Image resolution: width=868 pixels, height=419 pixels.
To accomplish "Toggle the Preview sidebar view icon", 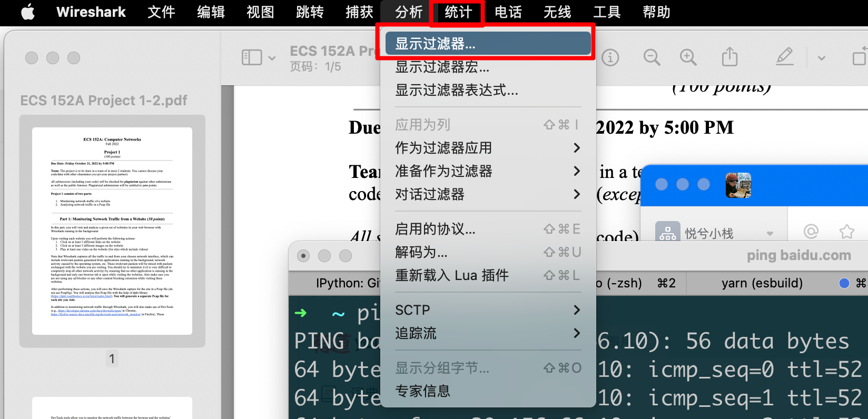I will [252, 57].
